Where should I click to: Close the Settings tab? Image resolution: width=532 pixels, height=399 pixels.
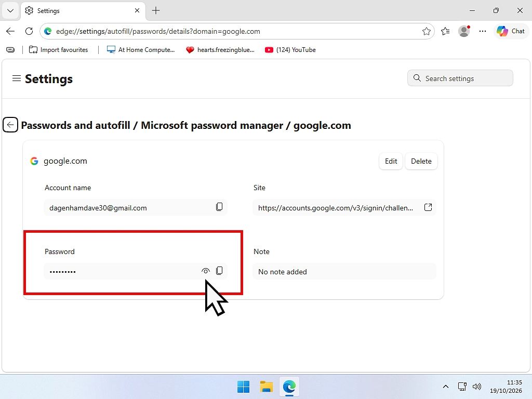(137, 10)
